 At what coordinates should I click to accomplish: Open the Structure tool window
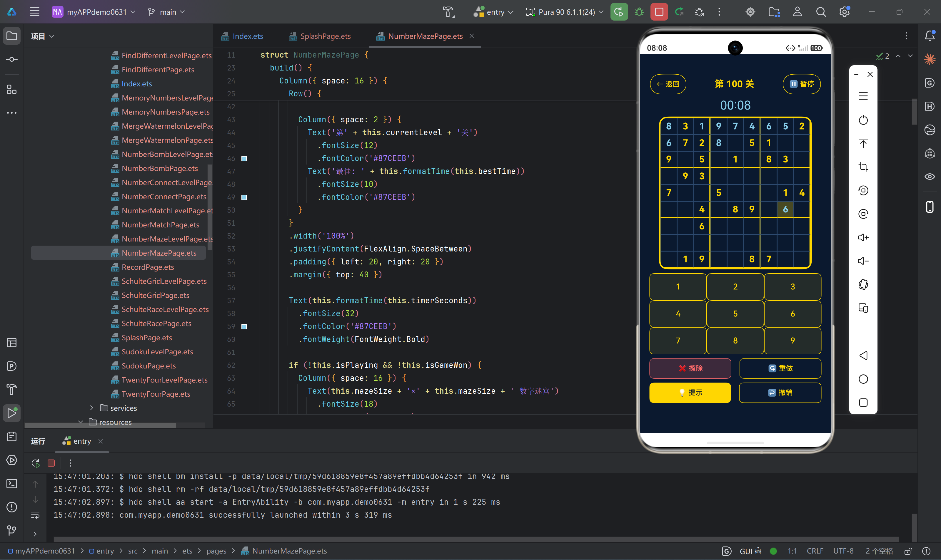point(12,89)
